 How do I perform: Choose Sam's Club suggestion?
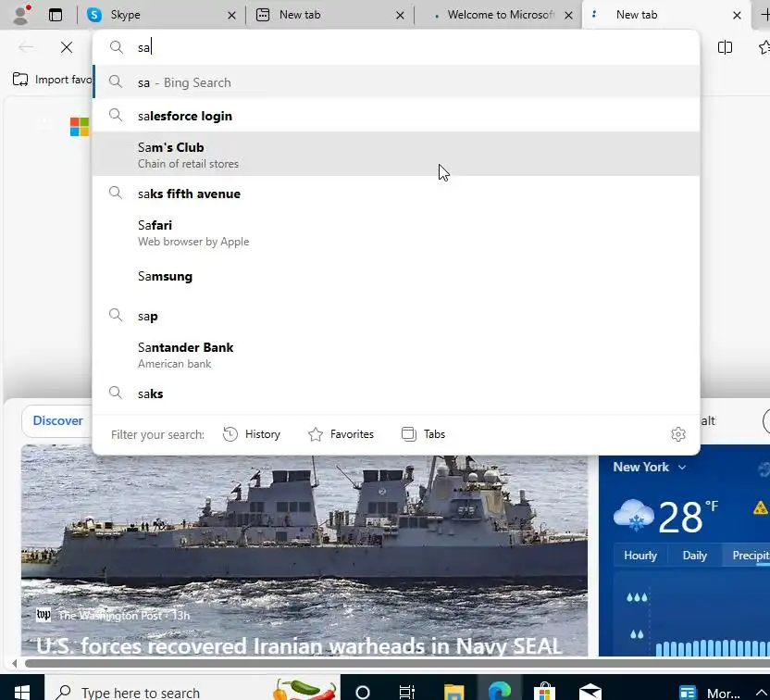396,155
